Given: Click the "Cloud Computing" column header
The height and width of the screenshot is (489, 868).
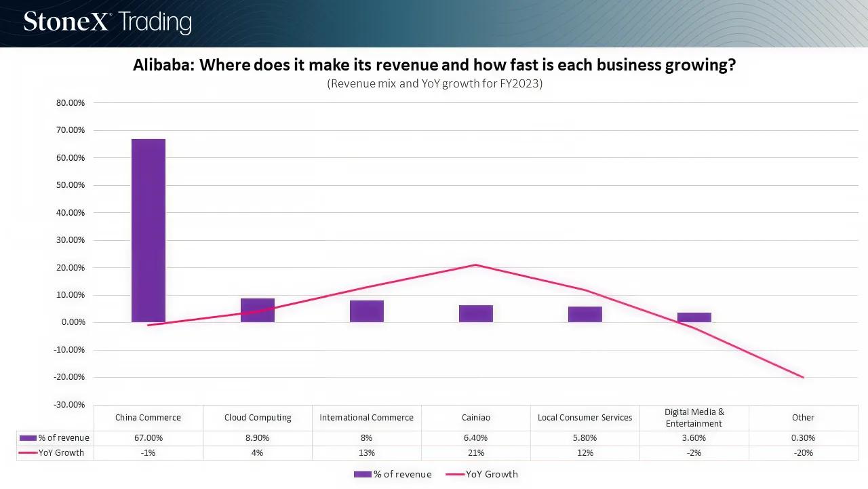Looking at the screenshot, I should pyautogui.click(x=258, y=418).
